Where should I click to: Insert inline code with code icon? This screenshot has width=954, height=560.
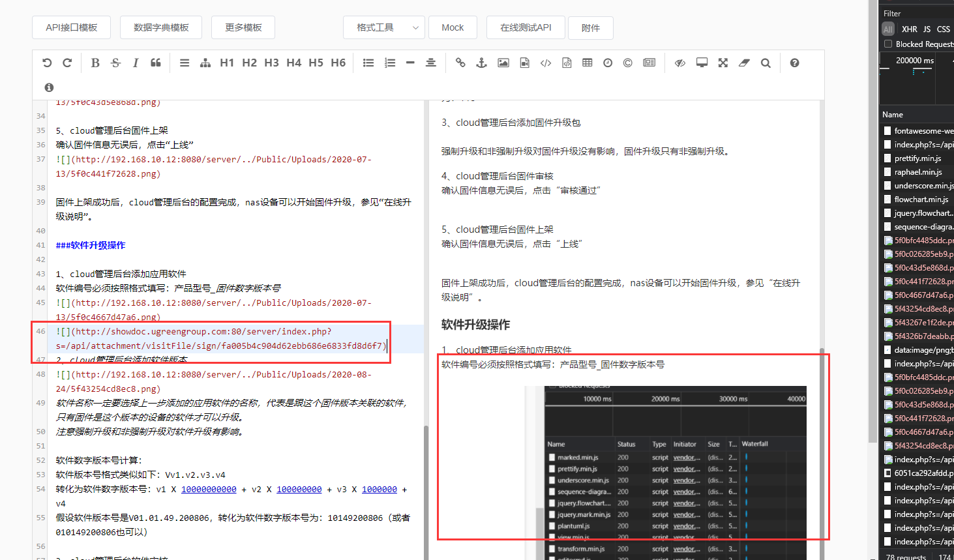pyautogui.click(x=546, y=63)
